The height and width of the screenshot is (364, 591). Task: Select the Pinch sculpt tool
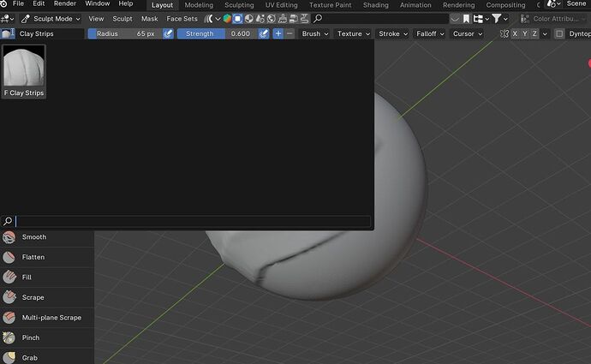point(47,337)
